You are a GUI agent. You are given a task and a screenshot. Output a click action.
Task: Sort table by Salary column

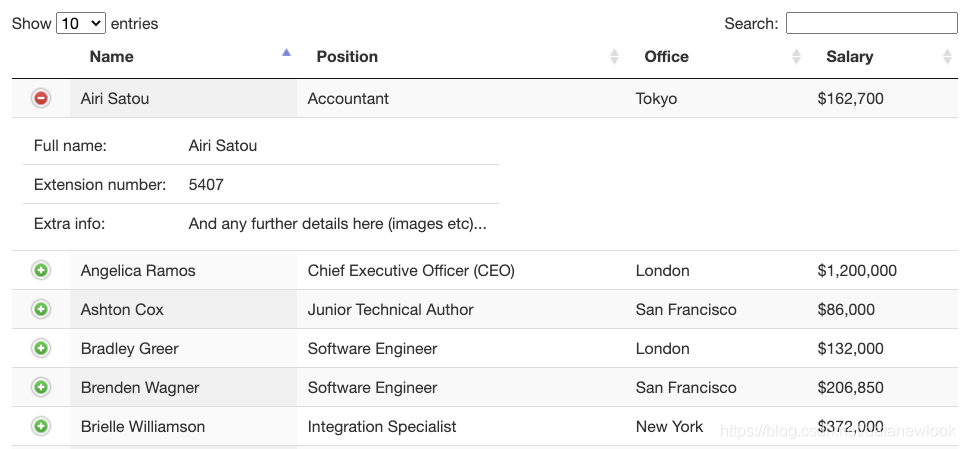849,57
